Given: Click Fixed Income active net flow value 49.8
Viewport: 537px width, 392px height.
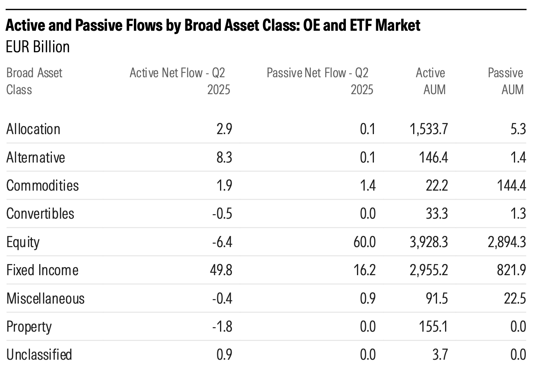Looking at the screenshot, I should [x=221, y=270].
